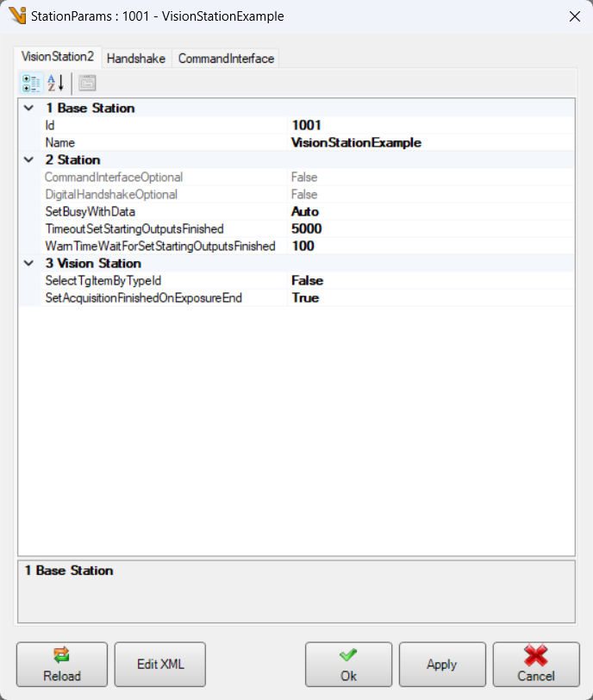Edit TimeoutSetStartingOutputsFinished value 5000
The height and width of the screenshot is (700, 593).
click(431, 229)
